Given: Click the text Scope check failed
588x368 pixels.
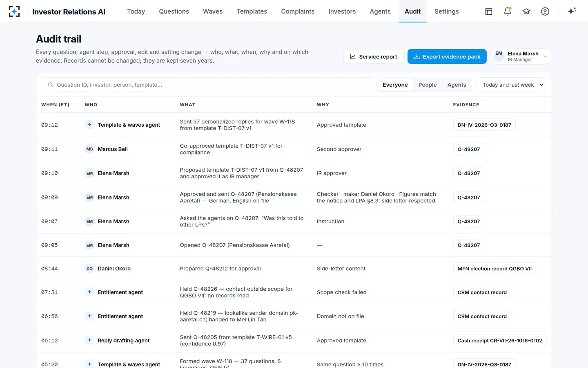Looking at the screenshot, I should pos(341,292).
